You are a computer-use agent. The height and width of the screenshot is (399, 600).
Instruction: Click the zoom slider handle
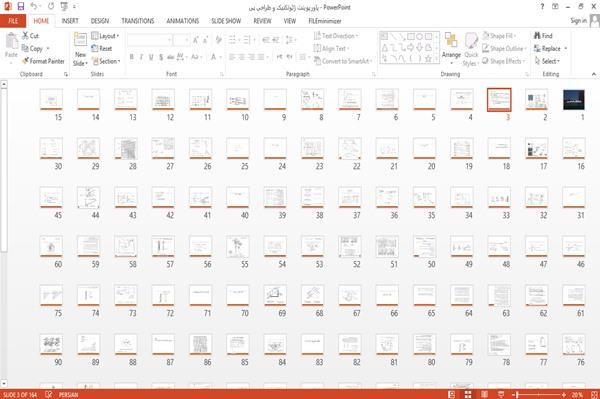coord(517,394)
